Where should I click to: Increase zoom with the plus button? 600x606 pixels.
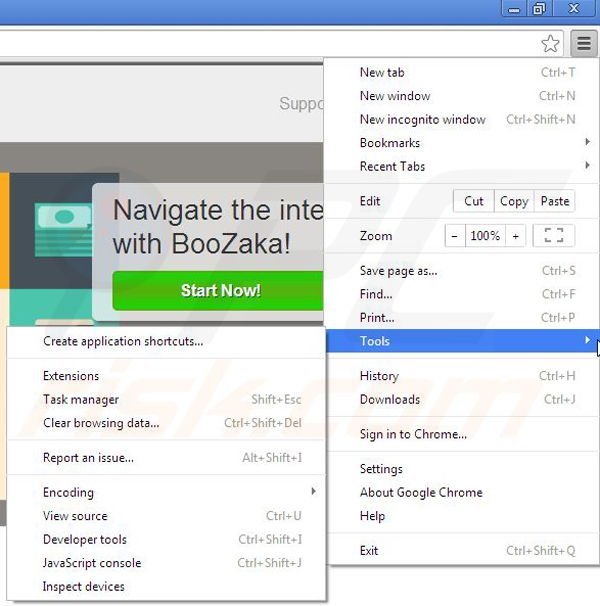click(515, 235)
